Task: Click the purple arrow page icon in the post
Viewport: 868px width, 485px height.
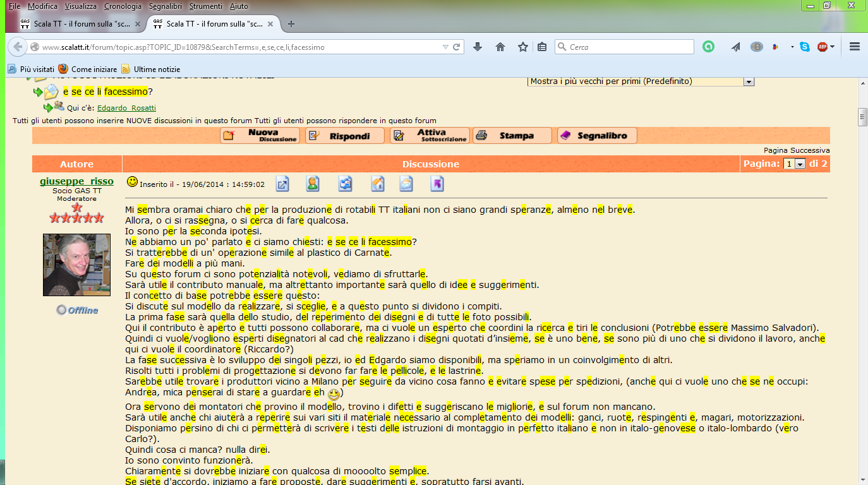Action: point(437,184)
